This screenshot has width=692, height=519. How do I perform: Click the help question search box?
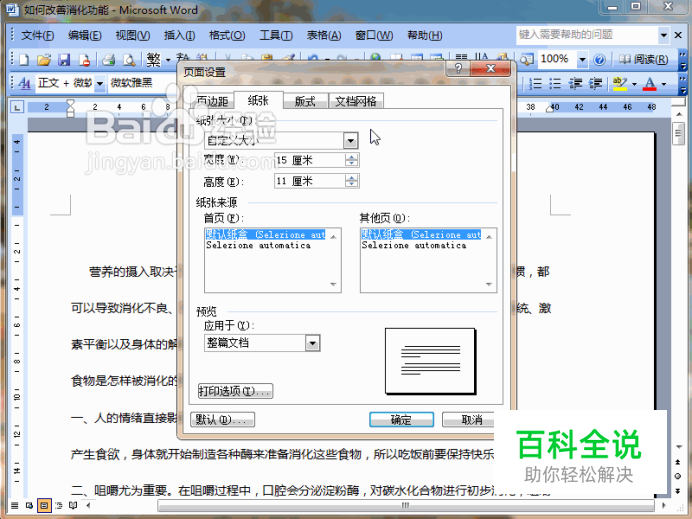click(587, 35)
